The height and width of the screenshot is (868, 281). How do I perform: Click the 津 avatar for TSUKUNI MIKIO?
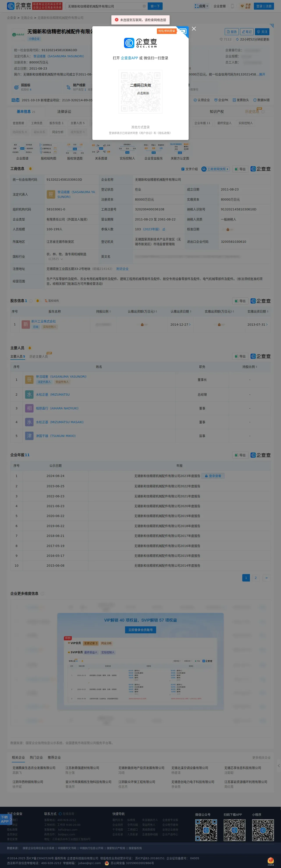29,436
